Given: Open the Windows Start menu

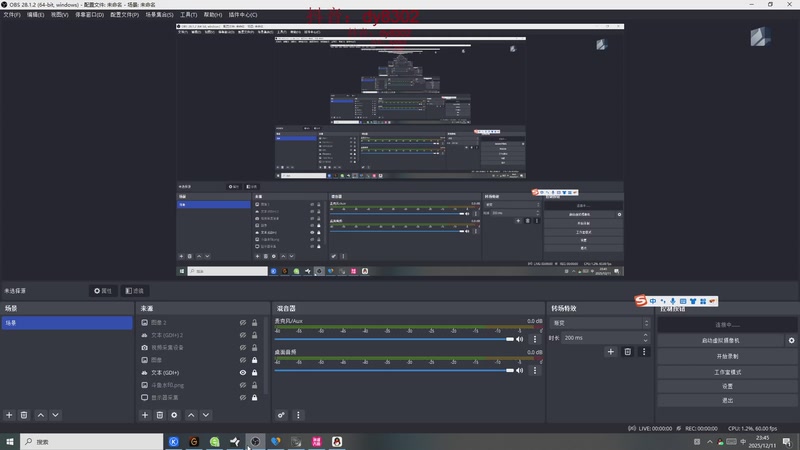Looking at the screenshot, I should pos(10,441).
